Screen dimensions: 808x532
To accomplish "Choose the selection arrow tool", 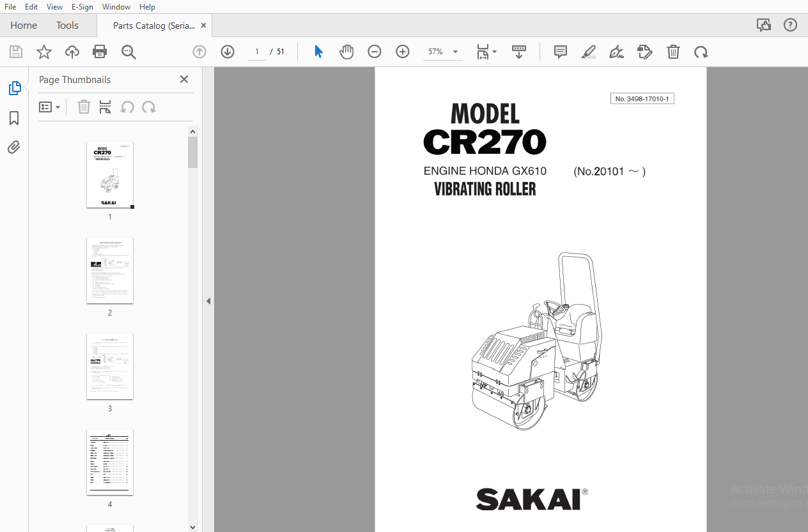I will [318, 52].
